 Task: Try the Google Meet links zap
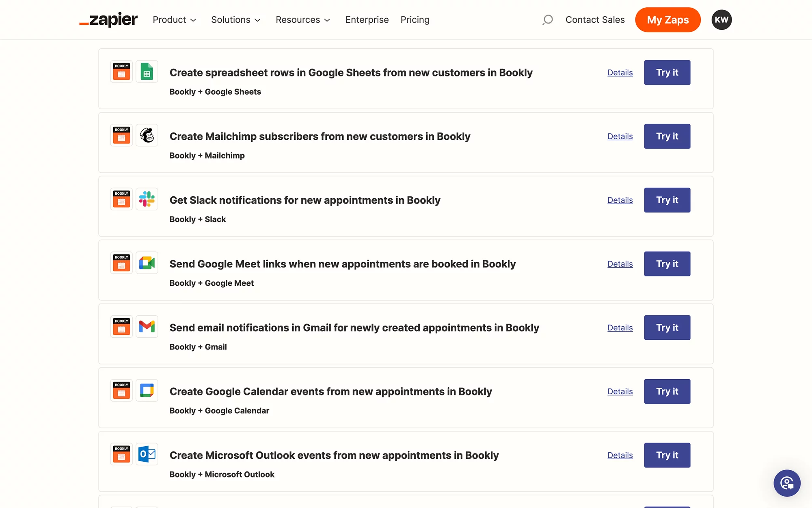pyautogui.click(x=667, y=264)
